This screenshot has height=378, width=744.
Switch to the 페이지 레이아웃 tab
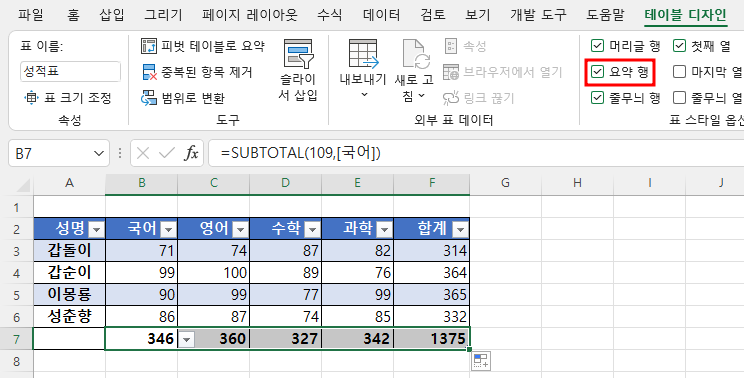coord(250,15)
